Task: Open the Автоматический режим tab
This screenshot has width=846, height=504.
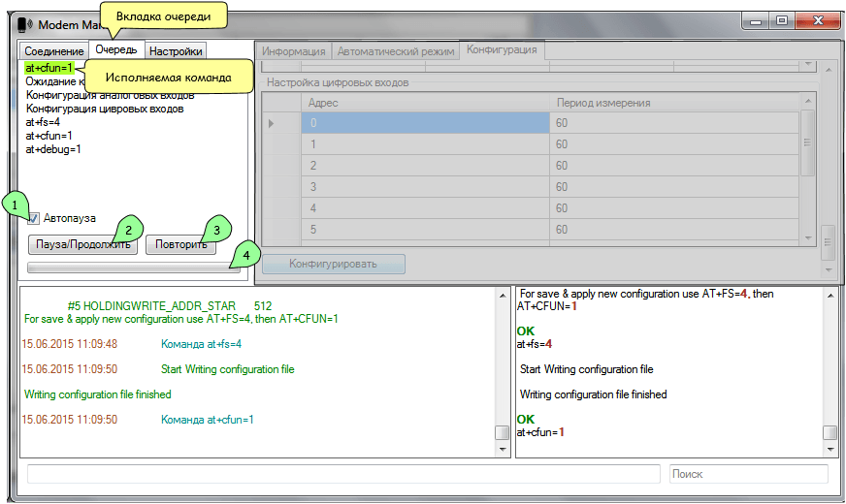Action: (x=396, y=51)
